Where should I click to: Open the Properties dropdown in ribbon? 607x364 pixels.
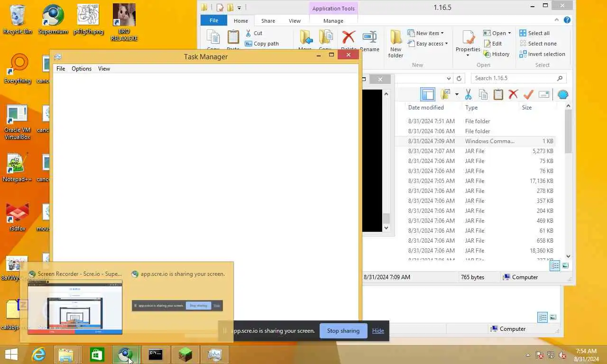(468, 55)
